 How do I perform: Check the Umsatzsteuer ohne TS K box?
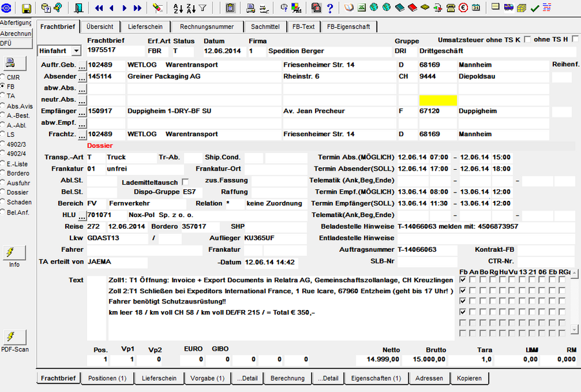click(x=527, y=39)
